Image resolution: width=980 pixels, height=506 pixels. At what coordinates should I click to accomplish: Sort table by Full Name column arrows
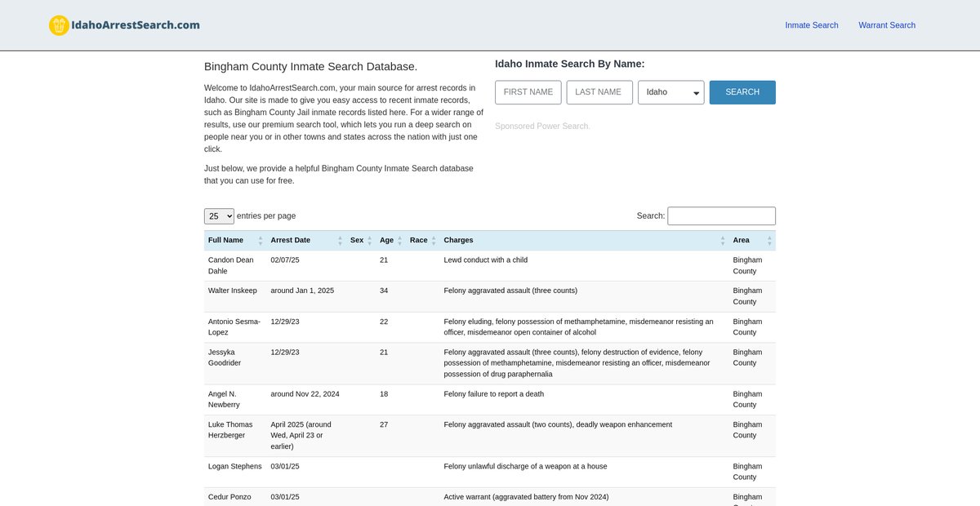coord(261,241)
